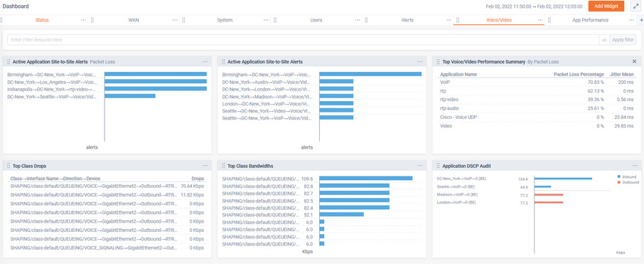Screen dimensions: 644x264
Task: Click the VOICE_SIGNALING class drops row
Action: tap(107, 248)
